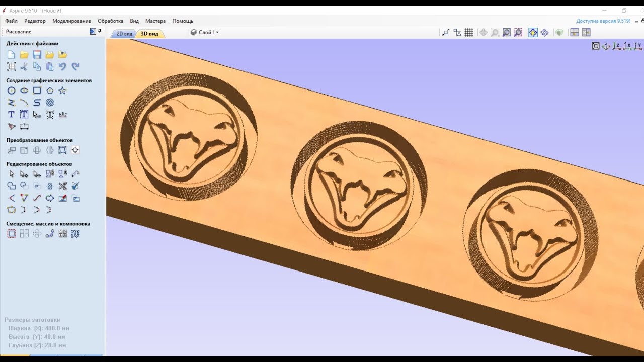
Task: Click the middle carved snake medallion
Action: (359, 186)
